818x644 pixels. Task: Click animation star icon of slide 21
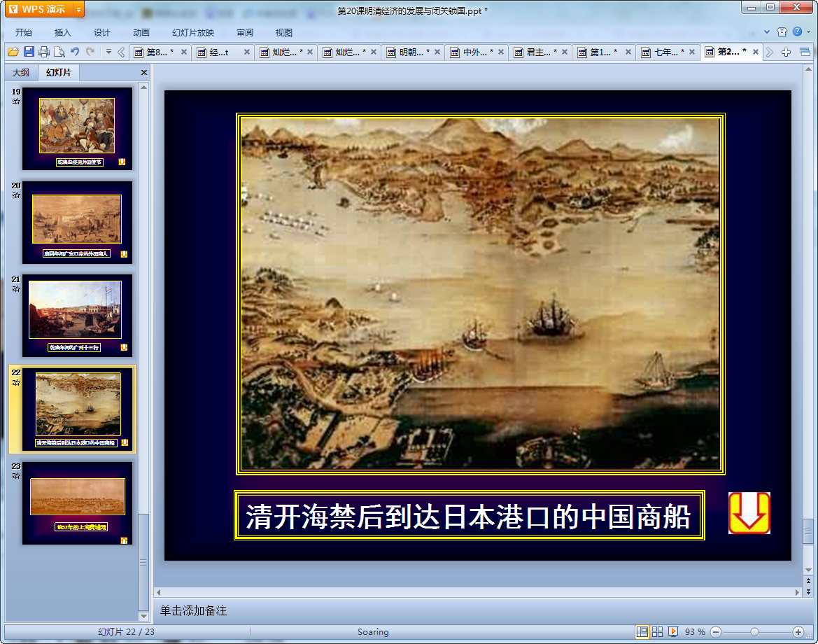click(16, 288)
